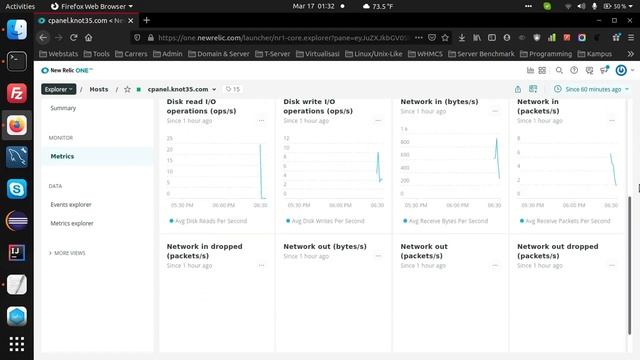Go back in Firefox
Viewport: 640px width, 360px height.
43,38
